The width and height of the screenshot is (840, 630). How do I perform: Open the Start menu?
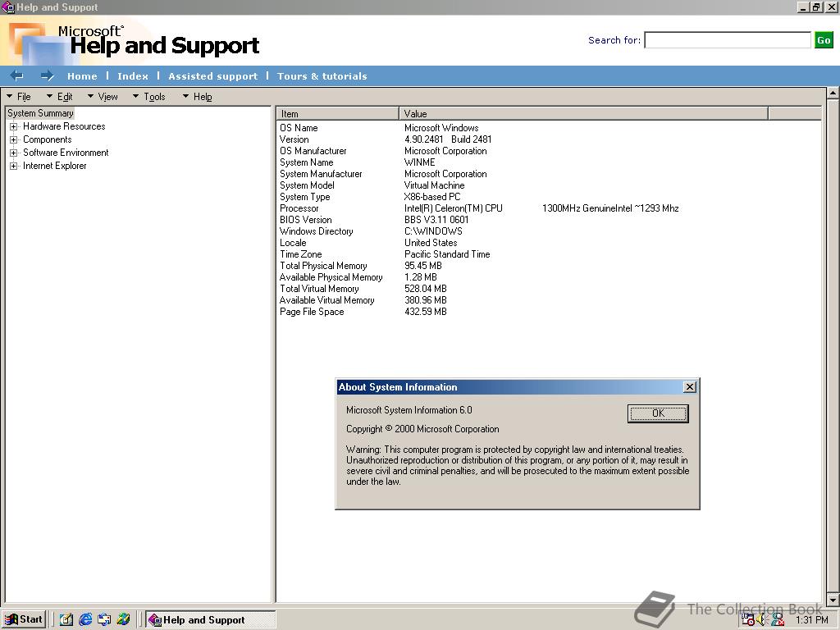[24, 619]
